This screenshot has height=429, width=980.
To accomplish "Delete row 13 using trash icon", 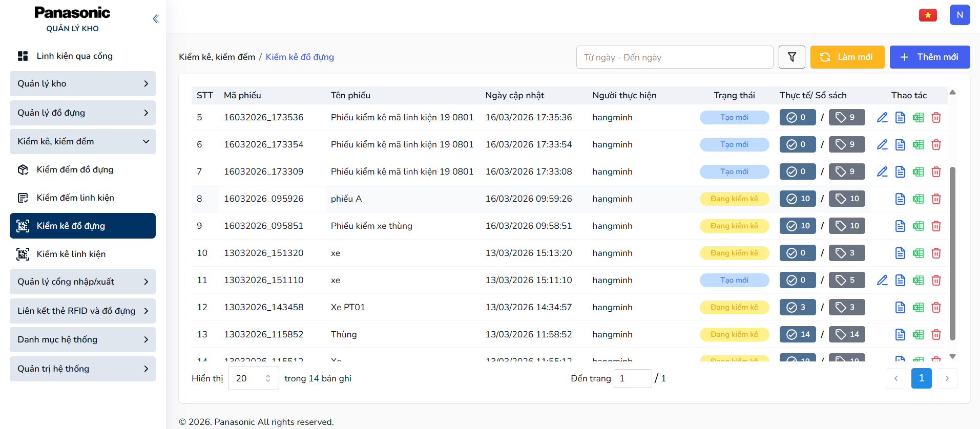I will coord(936,335).
